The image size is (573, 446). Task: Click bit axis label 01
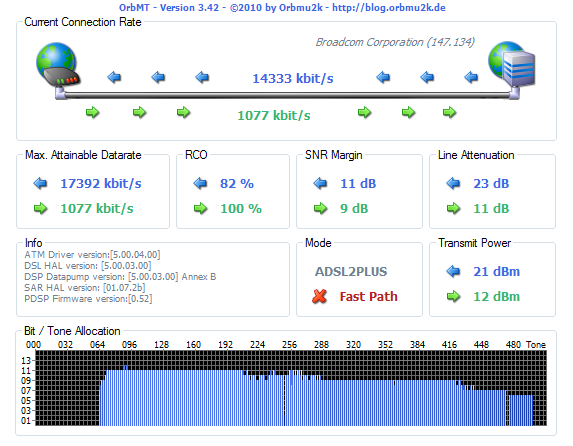[26, 421]
